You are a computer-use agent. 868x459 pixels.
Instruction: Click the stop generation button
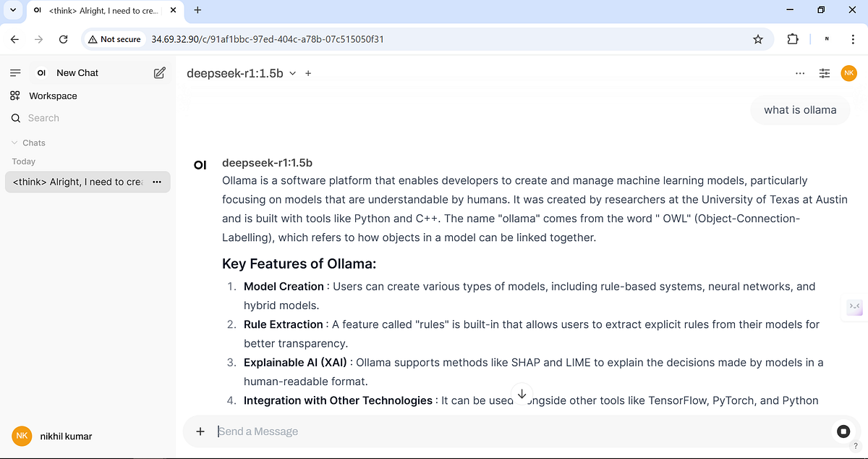(843, 431)
